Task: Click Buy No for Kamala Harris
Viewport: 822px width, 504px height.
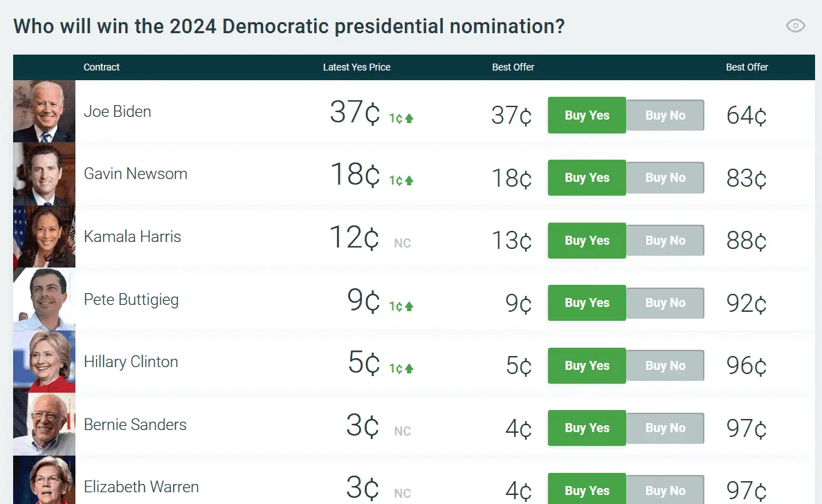Action: point(665,241)
